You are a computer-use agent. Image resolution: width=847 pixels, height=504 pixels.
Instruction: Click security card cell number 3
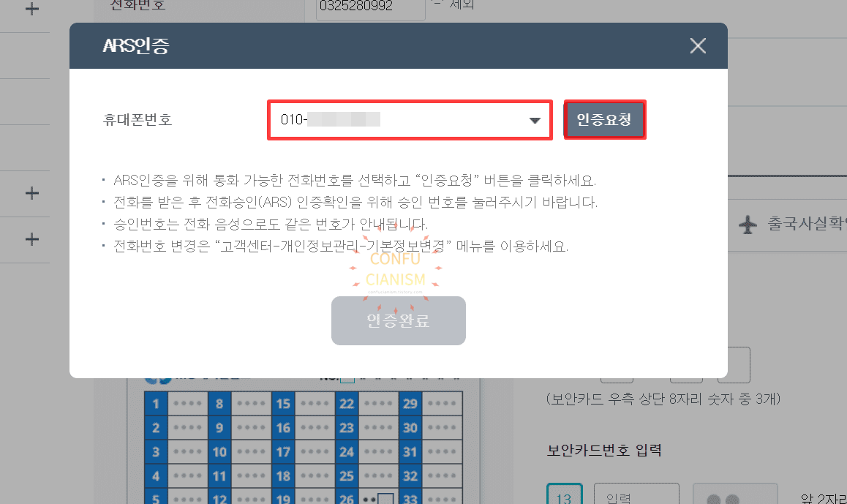[156, 451]
